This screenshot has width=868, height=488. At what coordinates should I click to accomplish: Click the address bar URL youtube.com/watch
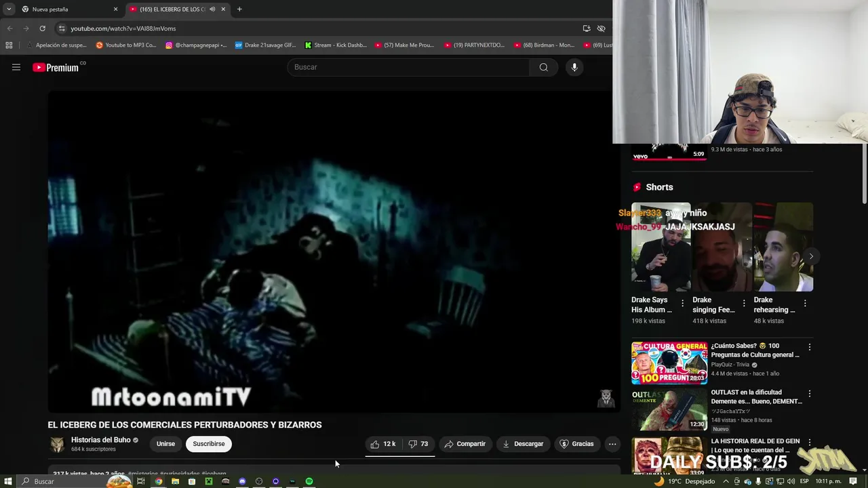123,28
